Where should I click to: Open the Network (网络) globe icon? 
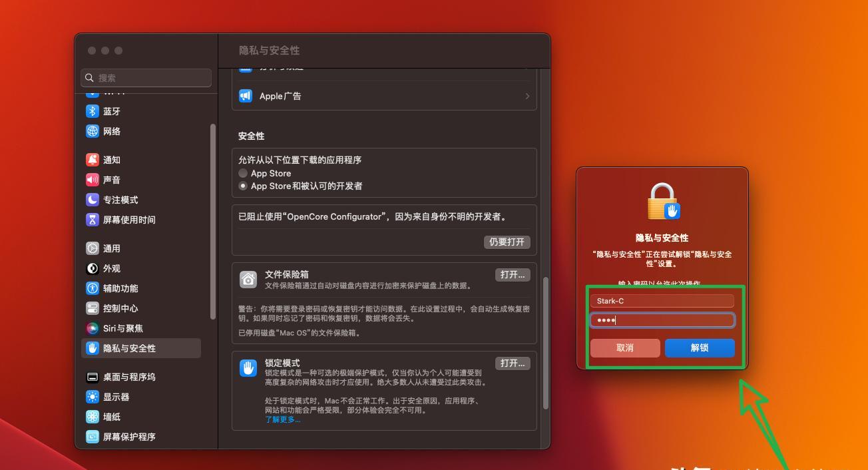tap(93, 131)
